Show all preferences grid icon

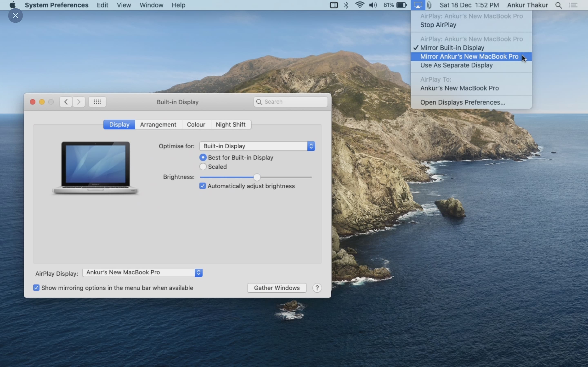(x=97, y=102)
